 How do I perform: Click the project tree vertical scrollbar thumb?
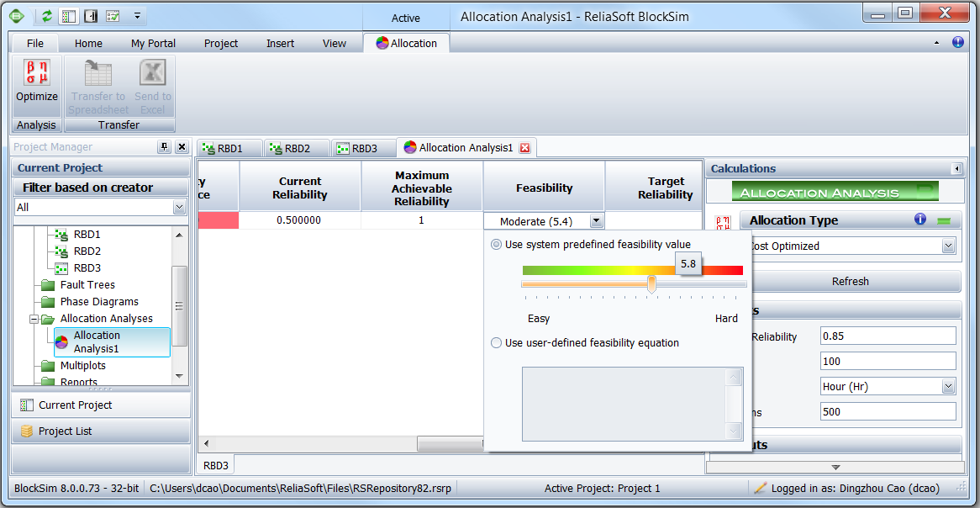[x=179, y=306]
